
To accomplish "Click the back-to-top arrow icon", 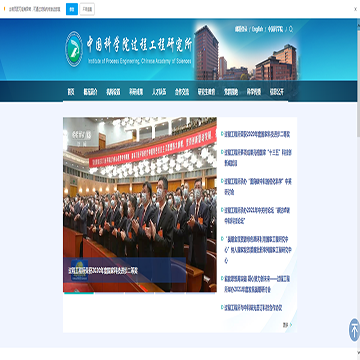I will coord(354,330).
